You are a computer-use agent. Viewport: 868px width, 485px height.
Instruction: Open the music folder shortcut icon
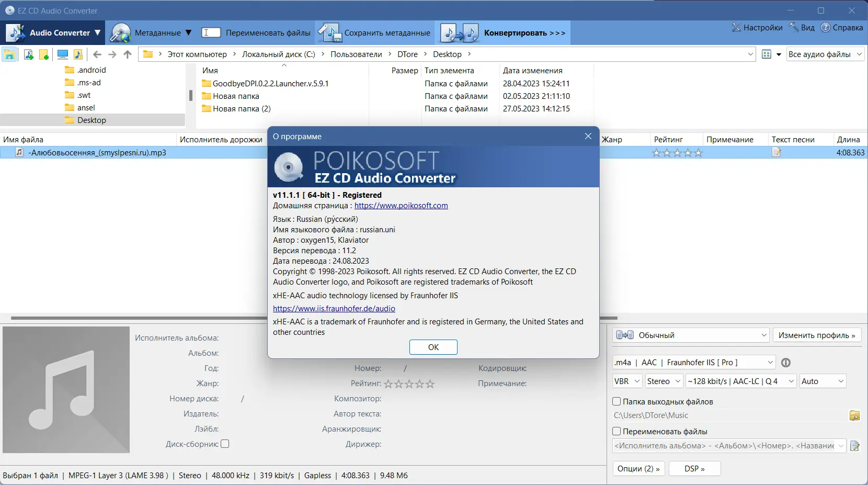(x=78, y=54)
